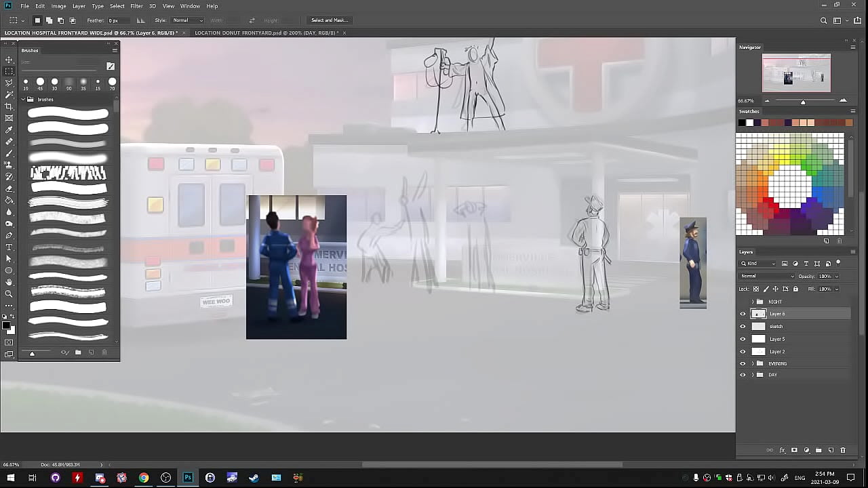Open the layer blend mode dropdown
This screenshot has height=488, width=868.
[767, 277]
